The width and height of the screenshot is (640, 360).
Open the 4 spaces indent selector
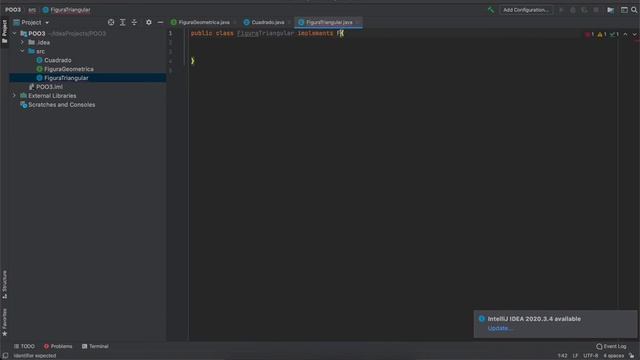pos(613,356)
